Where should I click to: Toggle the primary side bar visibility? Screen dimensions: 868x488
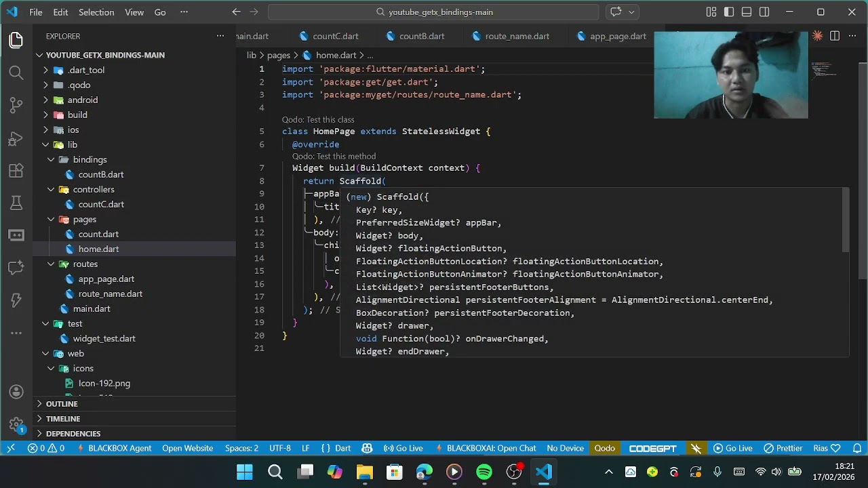point(729,12)
